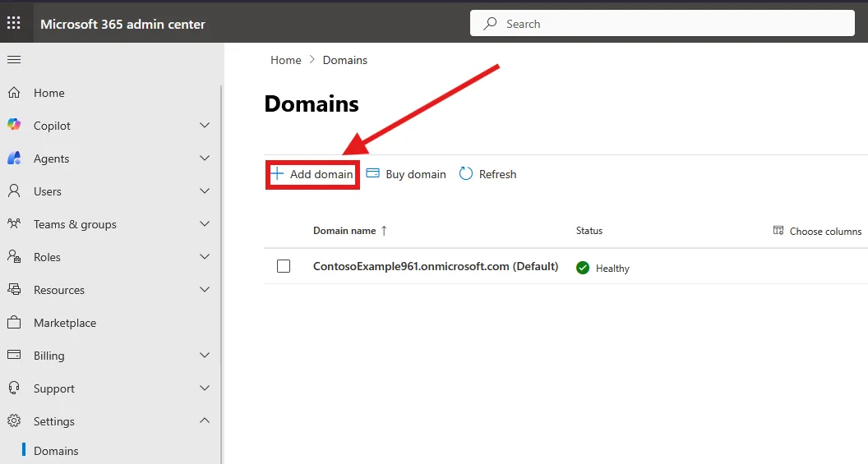
Task: Click the Roles icon in sidebar
Action: 14,256
